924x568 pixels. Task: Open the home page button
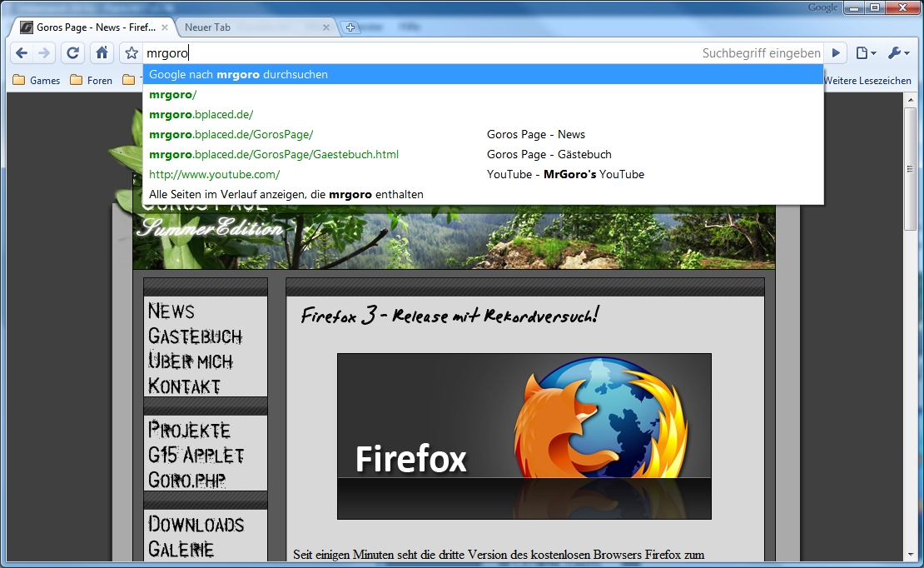click(x=102, y=53)
